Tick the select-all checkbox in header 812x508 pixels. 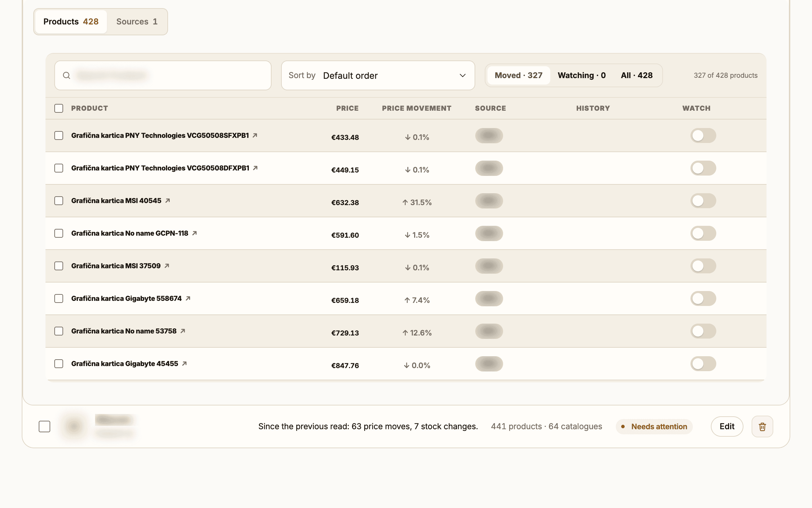coord(59,108)
